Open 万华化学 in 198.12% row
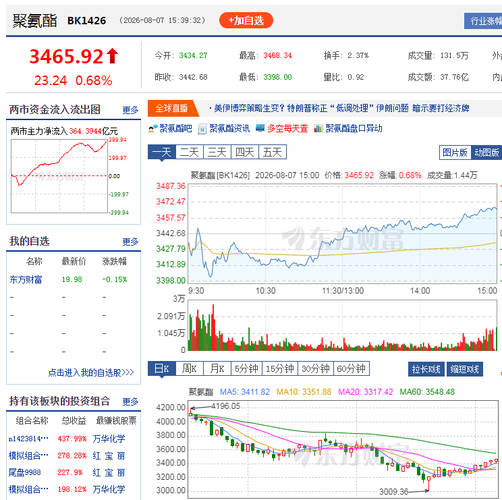The width and height of the screenshot is (502, 500). tap(109, 489)
